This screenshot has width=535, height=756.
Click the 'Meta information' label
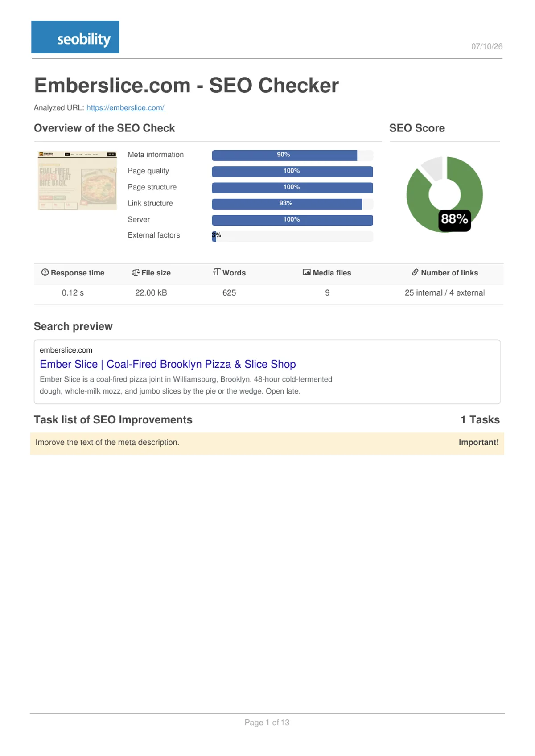(156, 155)
